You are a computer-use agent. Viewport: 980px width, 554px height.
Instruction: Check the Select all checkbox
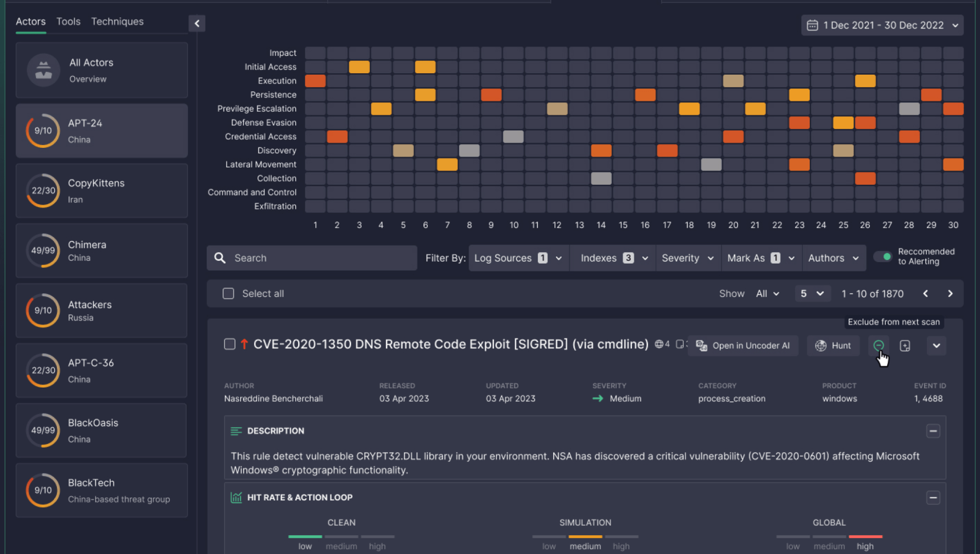[x=228, y=293]
